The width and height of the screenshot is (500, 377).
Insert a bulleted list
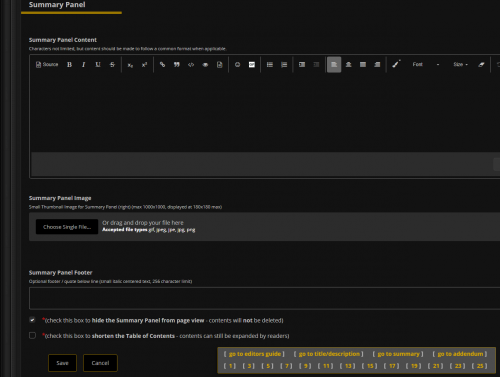pyautogui.click(x=270, y=65)
